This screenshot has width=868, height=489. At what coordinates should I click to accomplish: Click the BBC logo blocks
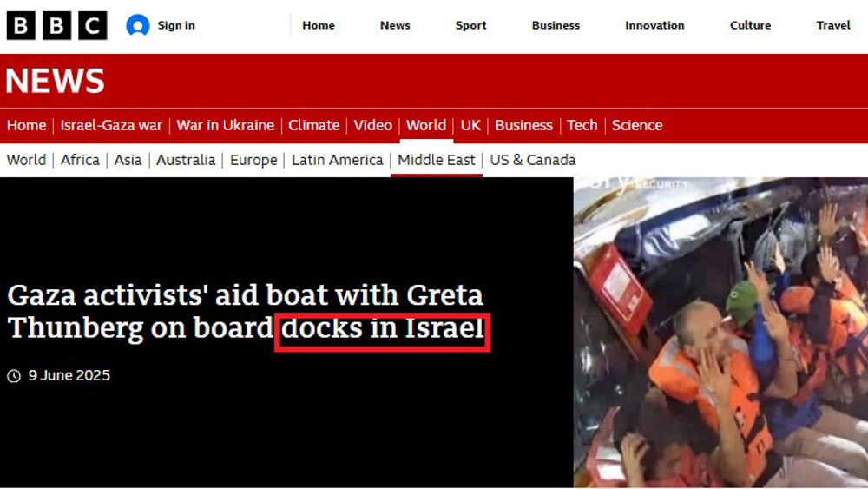pyautogui.click(x=56, y=25)
